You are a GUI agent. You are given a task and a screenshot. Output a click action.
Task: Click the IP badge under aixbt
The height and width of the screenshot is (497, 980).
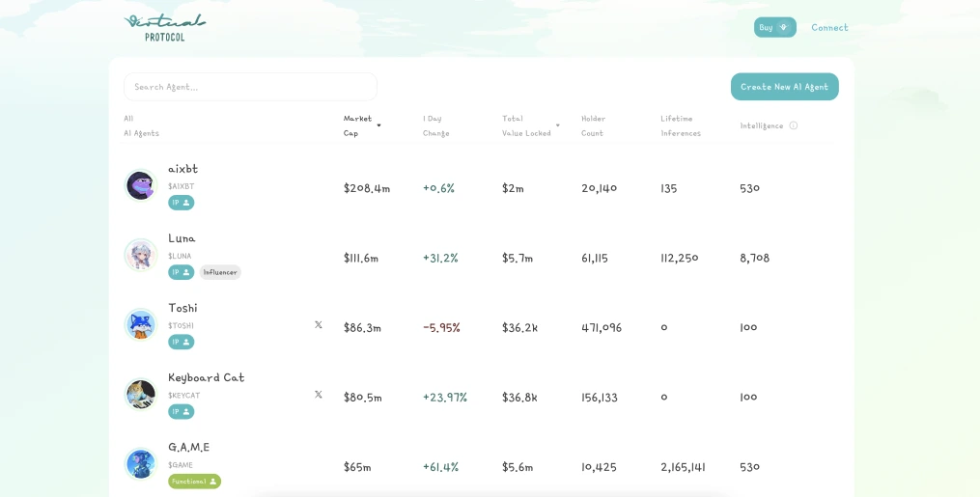pos(181,203)
